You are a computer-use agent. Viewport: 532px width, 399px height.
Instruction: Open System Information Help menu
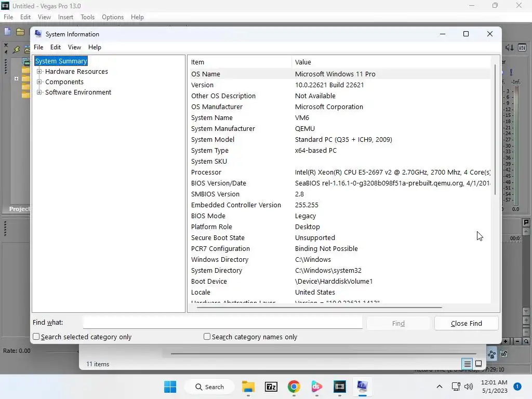(x=95, y=47)
